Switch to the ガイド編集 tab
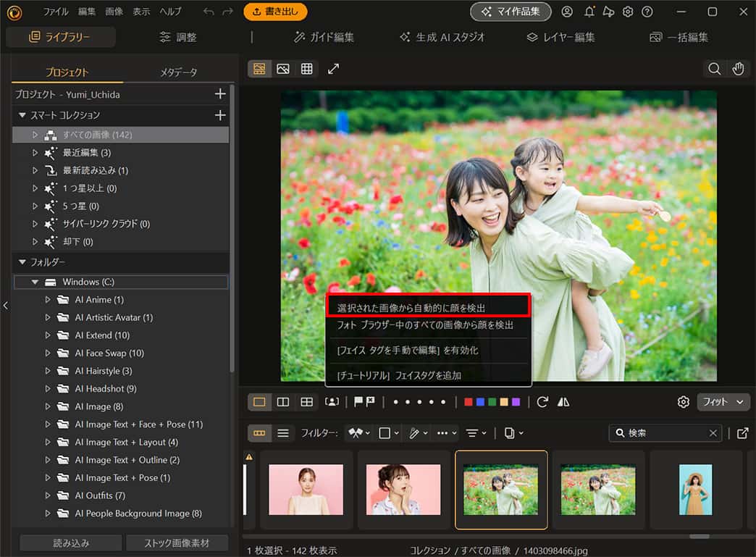 [x=324, y=37]
